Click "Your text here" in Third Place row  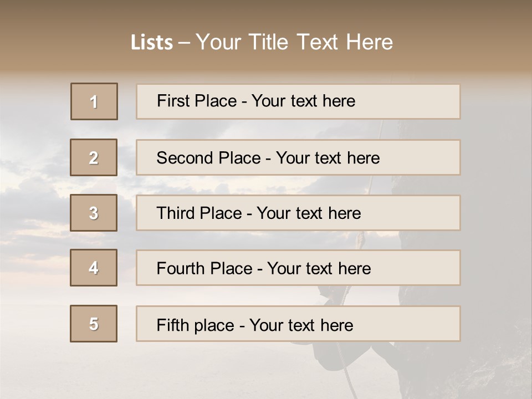(x=309, y=213)
